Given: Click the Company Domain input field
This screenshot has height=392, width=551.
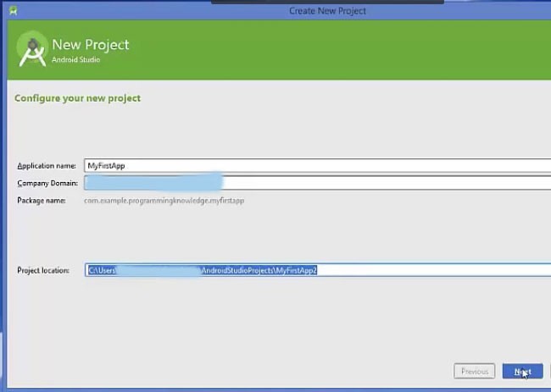Looking at the screenshot, I should (317, 183).
